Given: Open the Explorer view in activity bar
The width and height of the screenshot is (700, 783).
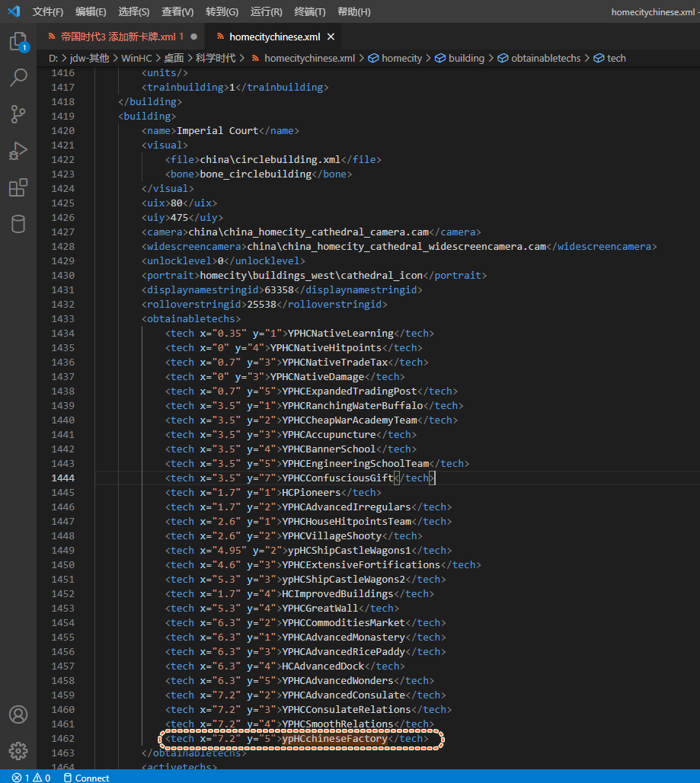Looking at the screenshot, I should pos(18,41).
